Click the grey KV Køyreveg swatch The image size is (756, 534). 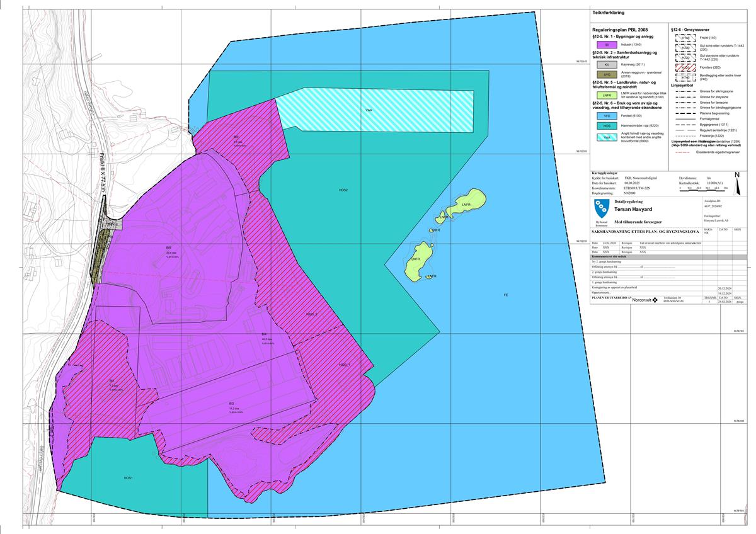tap(607, 65)
